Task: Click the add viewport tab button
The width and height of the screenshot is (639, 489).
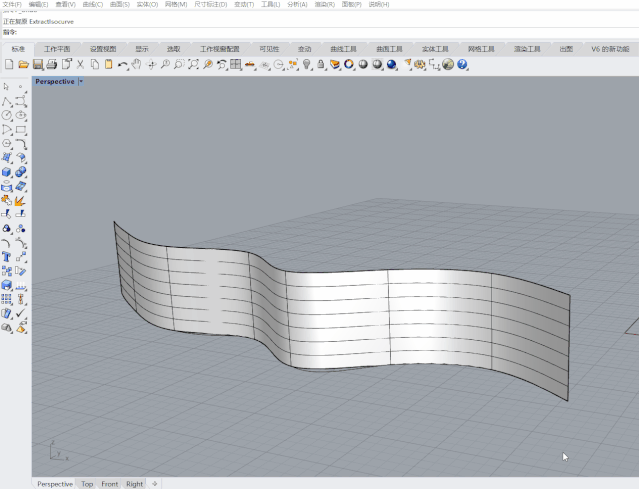Action: coord(155,484)
